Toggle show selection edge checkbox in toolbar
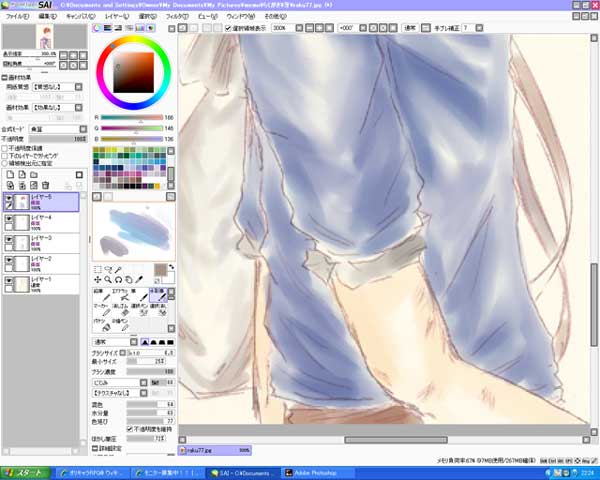The image size is (600, 480). pos(228,28)
